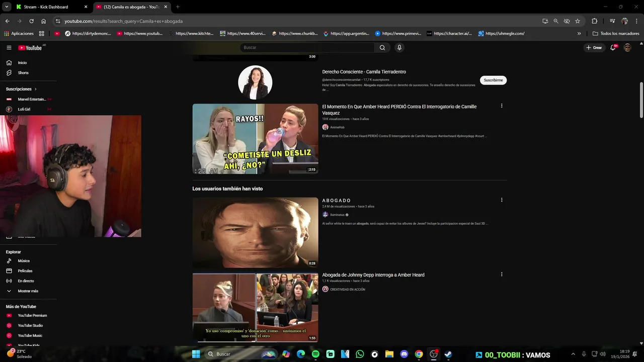Open Spotify from the taskbar
644x362 pixels.
315,354
